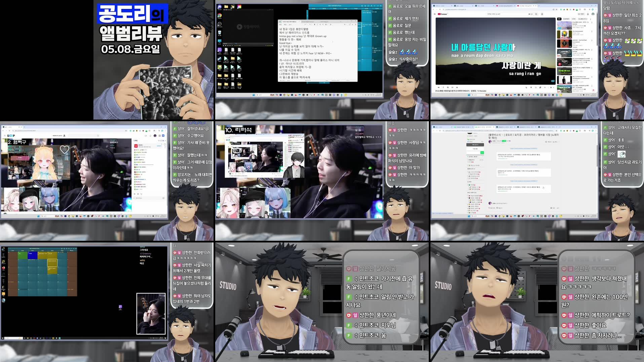Select the first filter chip above recommended videos
Viewport: 644px width, 362px height.
coord(559,19)
